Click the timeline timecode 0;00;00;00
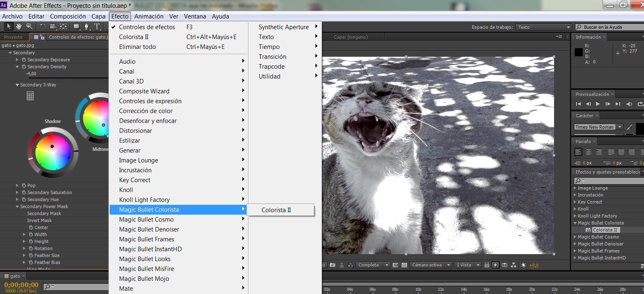Screen dimensions: 644x294 pos(21,285)
